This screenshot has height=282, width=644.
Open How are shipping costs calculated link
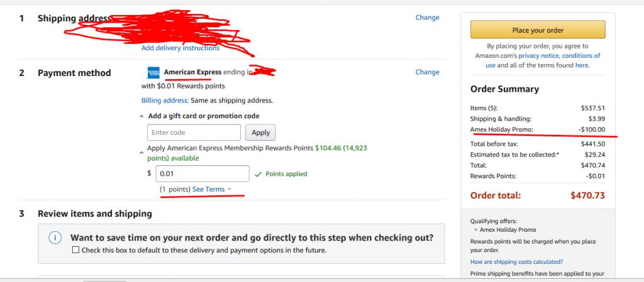coord(516,262)
